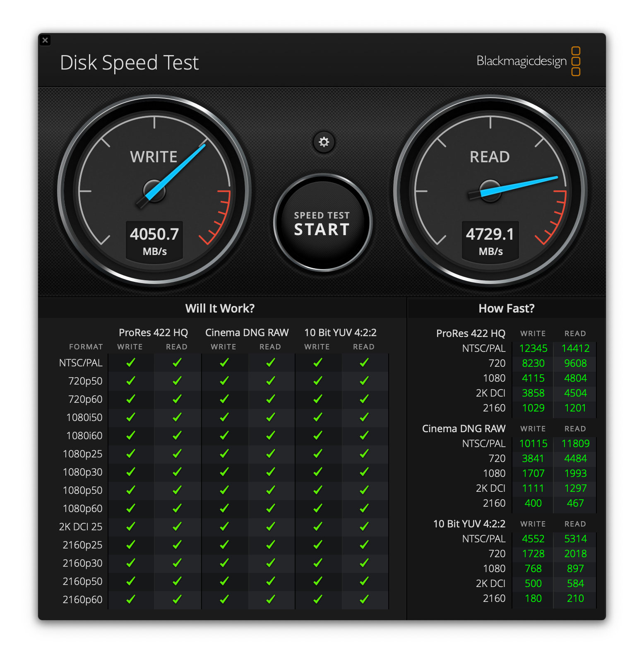Click the Speed Test Start button
The width and height of the screenshot is (644, 664).
click(323, 223)
